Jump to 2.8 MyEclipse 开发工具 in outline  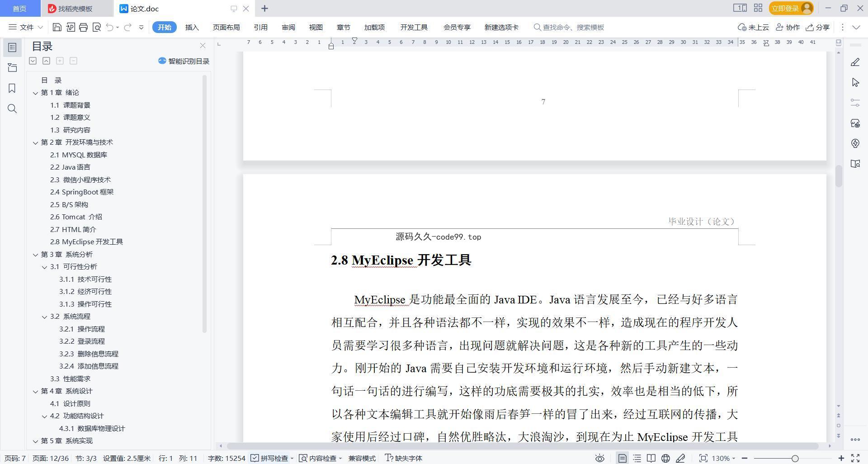click(x=86, y=242)
